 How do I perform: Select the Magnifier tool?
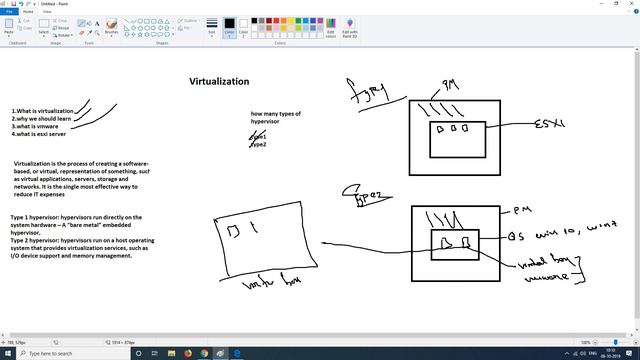tap(97, 33)
